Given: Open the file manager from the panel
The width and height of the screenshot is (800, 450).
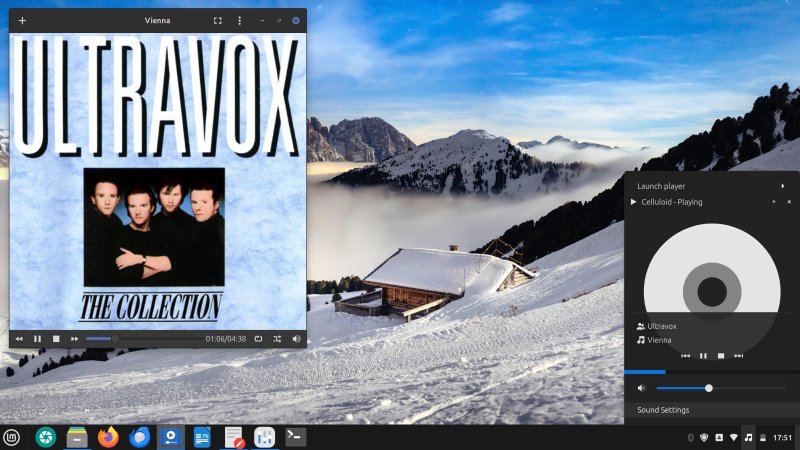Looking at the screenshot, I should pos(77,437).
